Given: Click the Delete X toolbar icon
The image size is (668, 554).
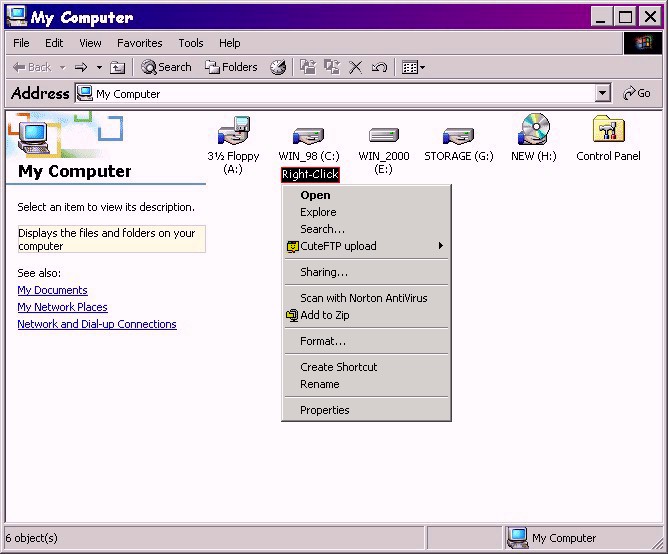Looking at the screenshot, I should (355, 67).
